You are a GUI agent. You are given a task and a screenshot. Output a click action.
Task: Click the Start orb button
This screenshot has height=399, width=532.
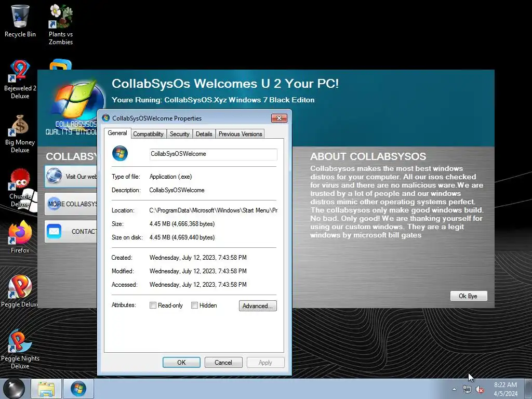(x=14, y=389)
